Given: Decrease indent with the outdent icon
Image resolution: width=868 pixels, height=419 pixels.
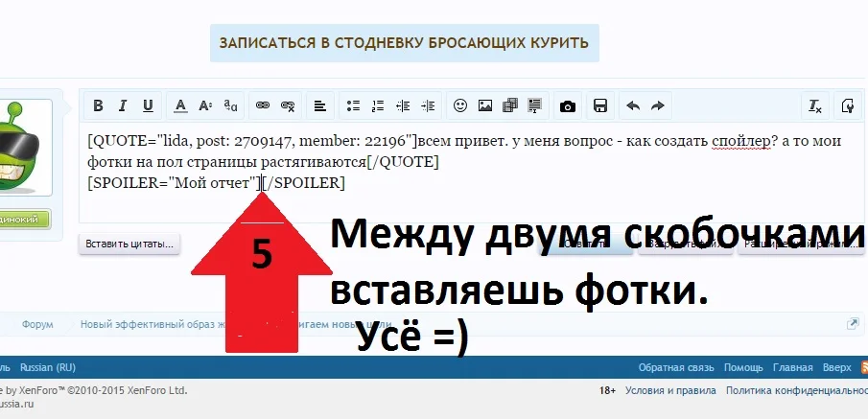Looking at the screenshot, I should (x=403, y=105).
